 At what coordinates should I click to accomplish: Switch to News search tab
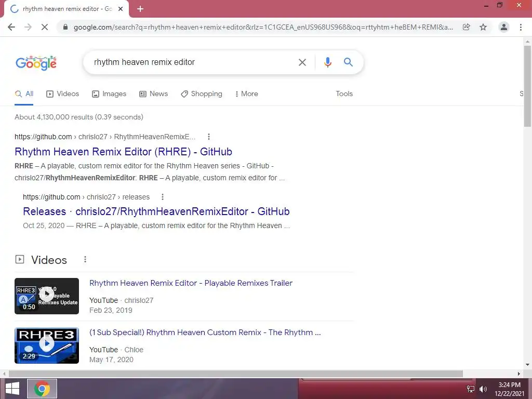coord(154,94)
